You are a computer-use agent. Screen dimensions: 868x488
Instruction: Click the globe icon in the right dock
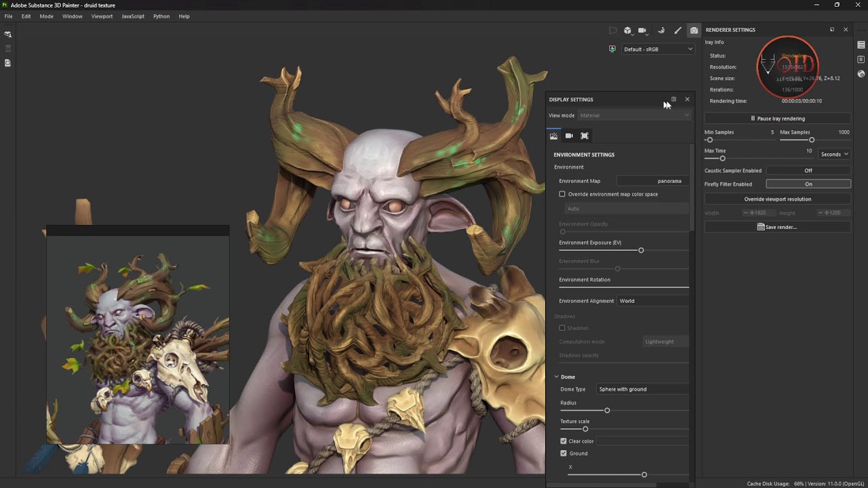(861, 74)
